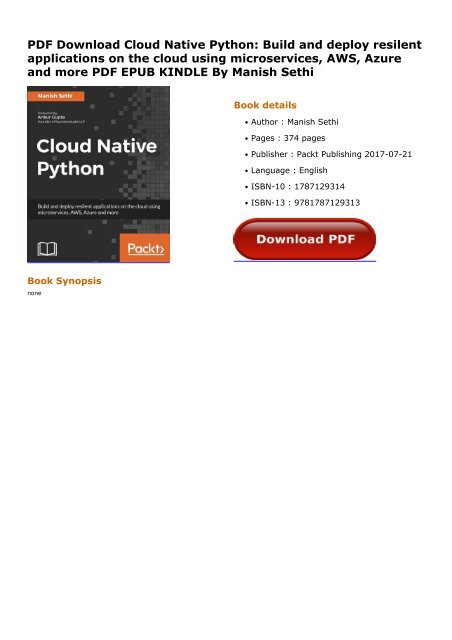Click the Cloud Native Python title on the cover
Viewport: 452px width, 640px height.
pos(96,157)
